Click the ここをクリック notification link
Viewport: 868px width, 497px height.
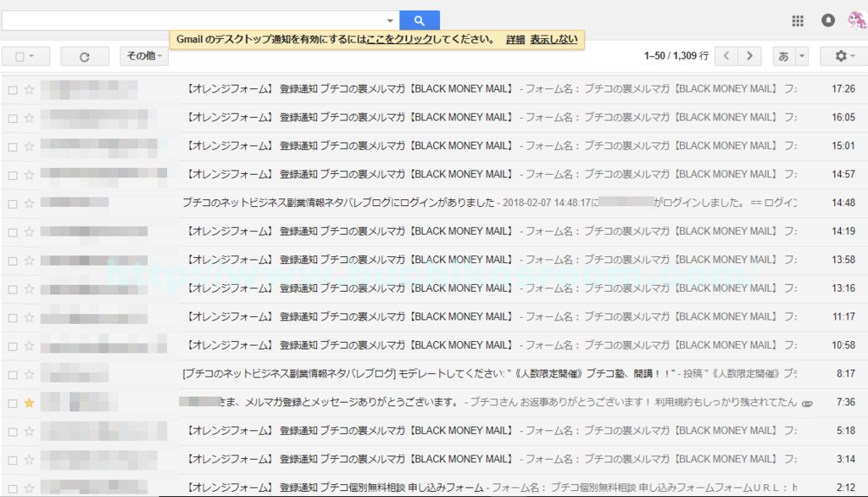[x=399, y=39]
